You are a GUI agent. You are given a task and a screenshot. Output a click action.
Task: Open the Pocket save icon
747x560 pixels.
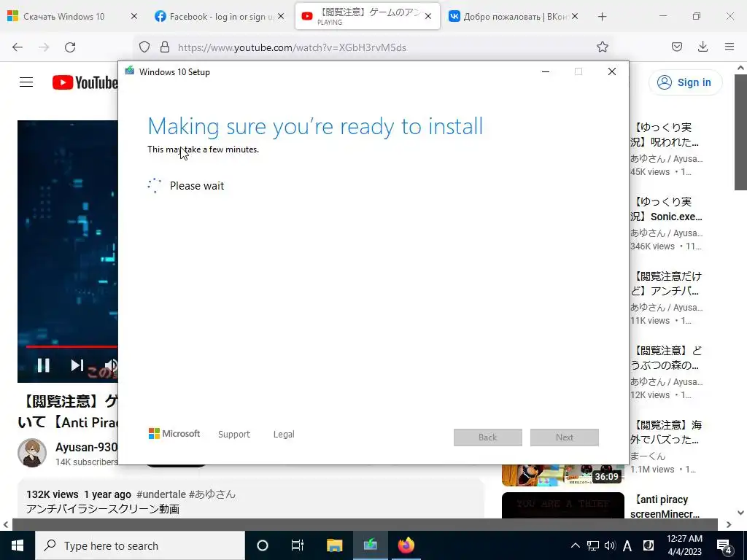pyautogui.click(x=676, y=47)
